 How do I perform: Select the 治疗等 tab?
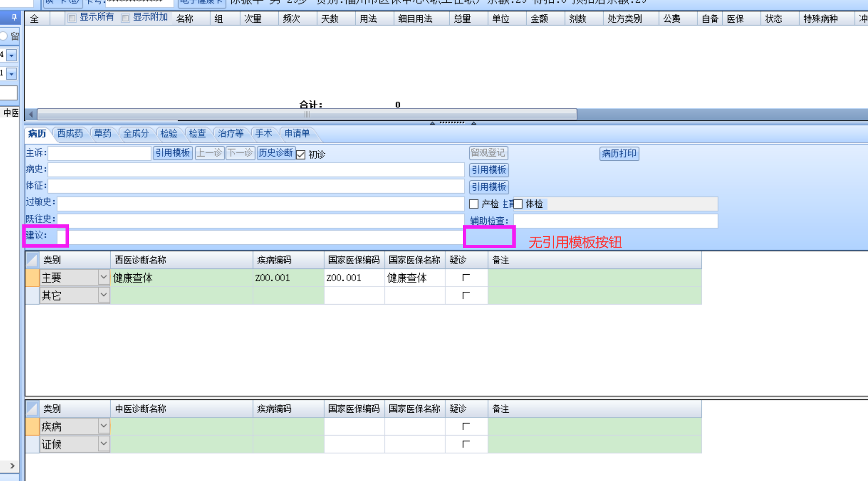click(x=231, y=134)
